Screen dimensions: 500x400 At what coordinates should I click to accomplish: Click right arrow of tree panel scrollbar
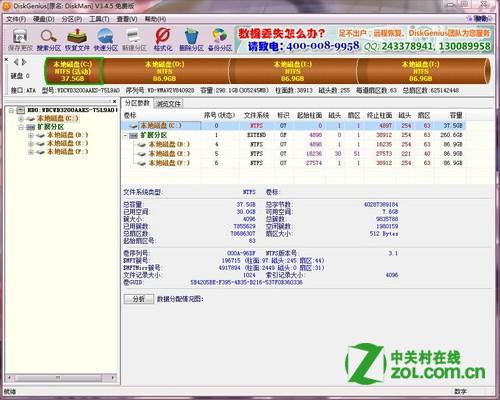[113, 378]
